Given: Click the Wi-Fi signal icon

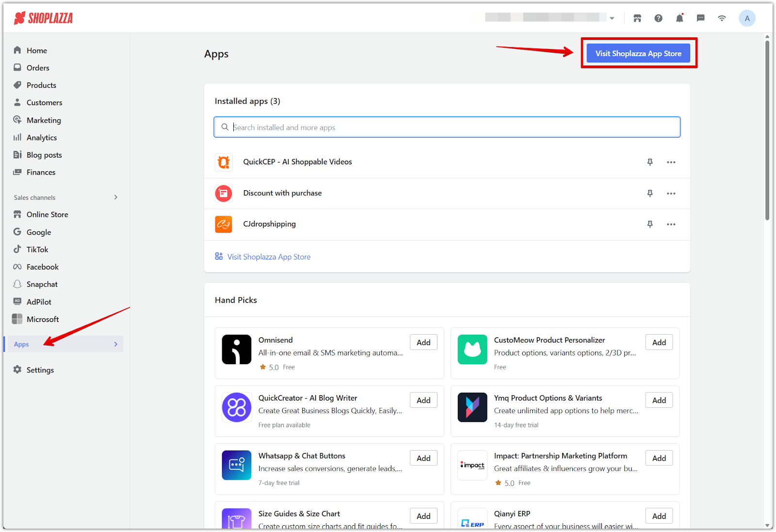Looking at the screenshot, I should 722,18.
